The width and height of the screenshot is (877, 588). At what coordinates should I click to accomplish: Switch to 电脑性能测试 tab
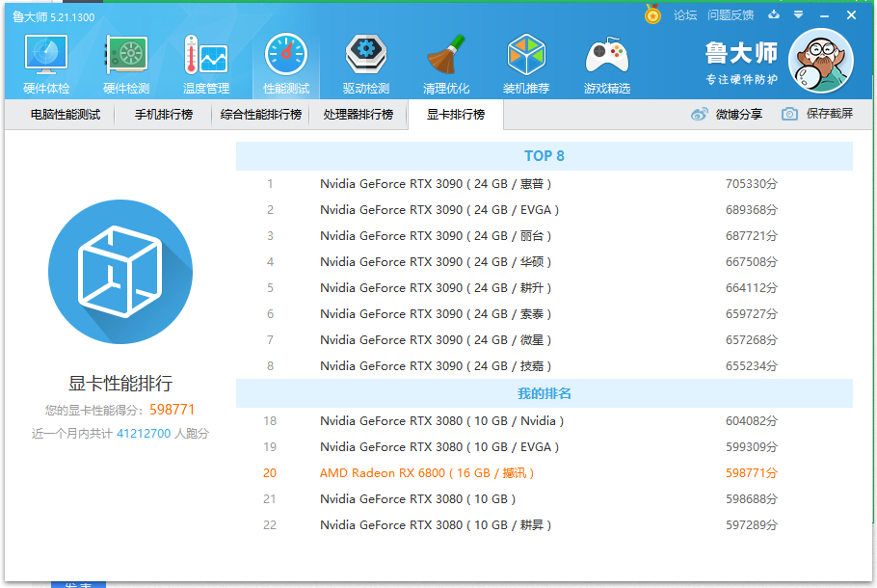[x=66, y=115]
